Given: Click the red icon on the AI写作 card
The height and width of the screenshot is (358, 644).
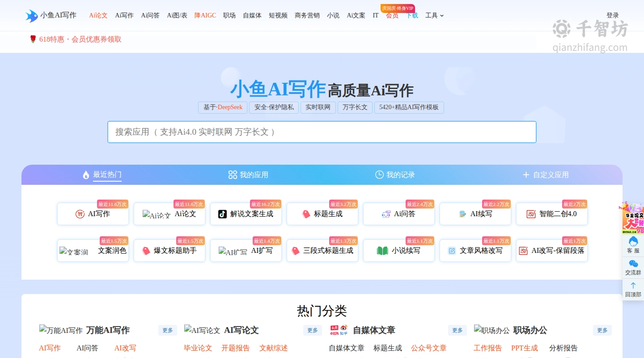Looking at the screenshot, I should [x=80, y=214].
